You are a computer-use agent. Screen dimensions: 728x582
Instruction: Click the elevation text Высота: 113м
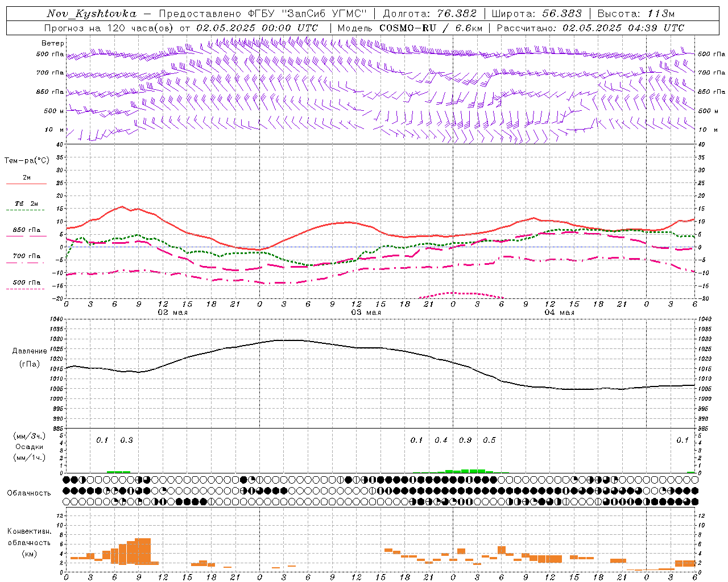[636, 14]
